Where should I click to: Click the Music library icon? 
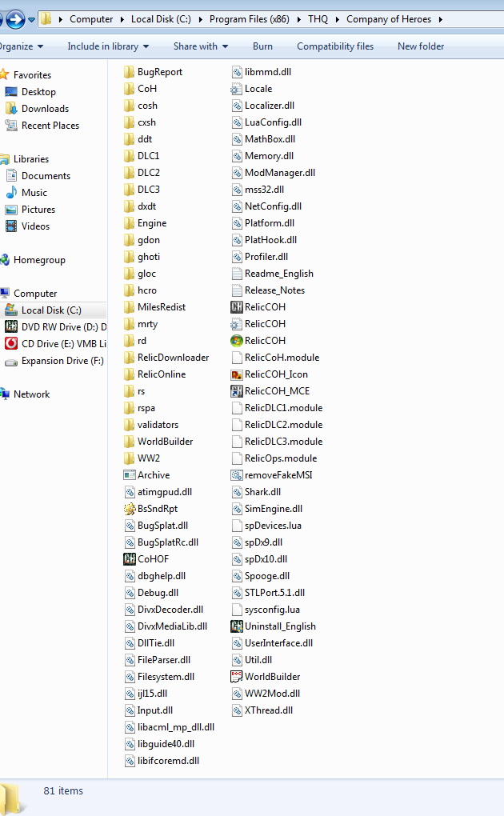[x=11, y=193]
